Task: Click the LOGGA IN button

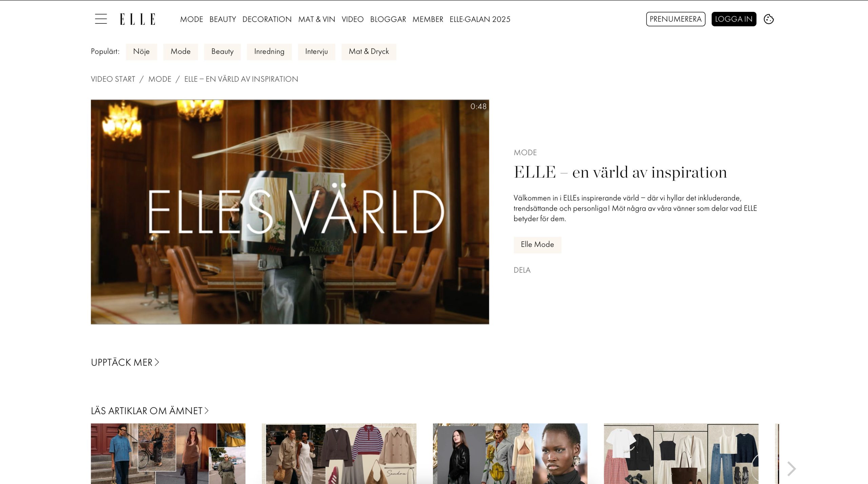Action: coord(734,19)
